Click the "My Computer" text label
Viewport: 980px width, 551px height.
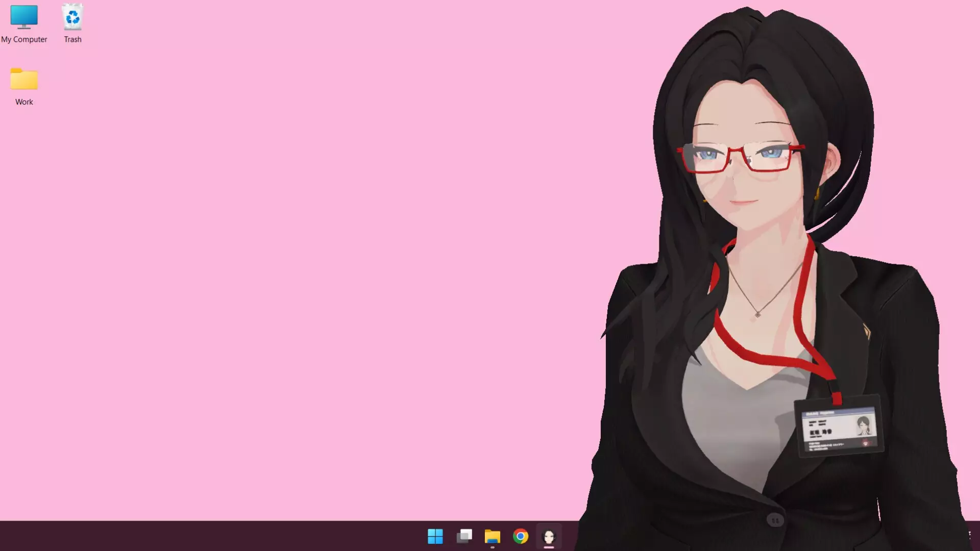[x=24, y=39]
